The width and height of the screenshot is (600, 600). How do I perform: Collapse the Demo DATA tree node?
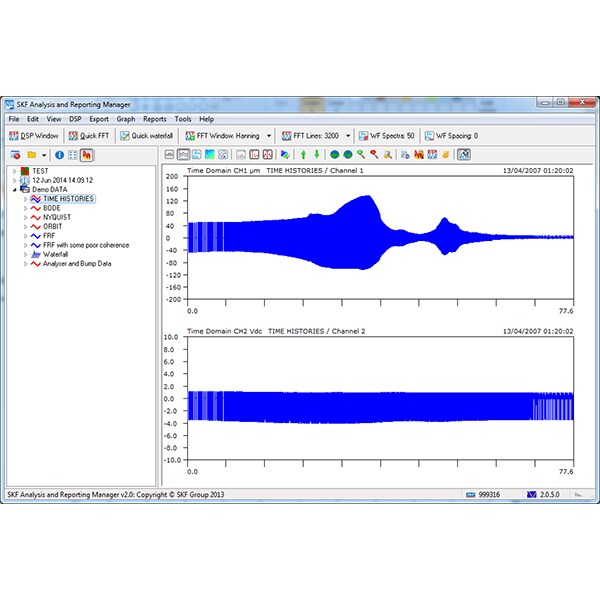tap(14, 189)
